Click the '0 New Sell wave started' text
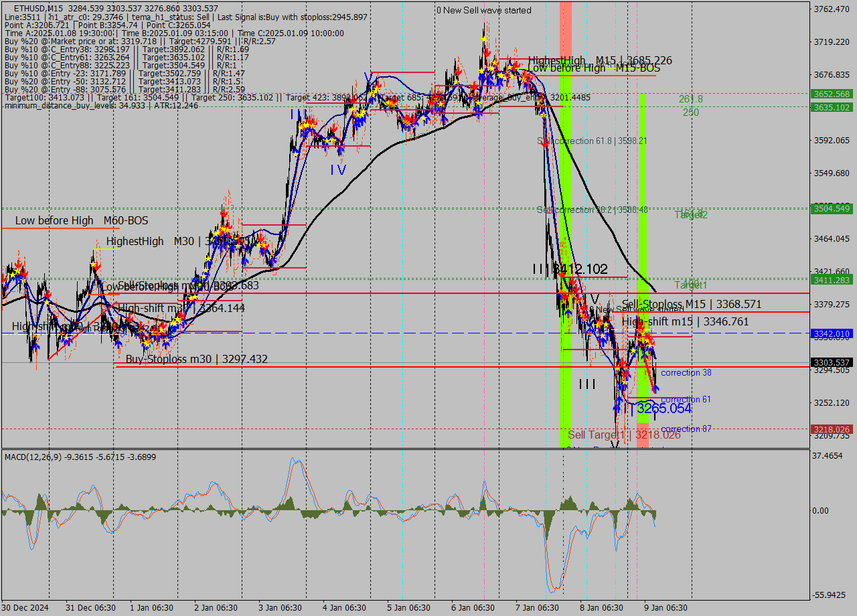This screenshot has width=857, height=616. point(483,10)
